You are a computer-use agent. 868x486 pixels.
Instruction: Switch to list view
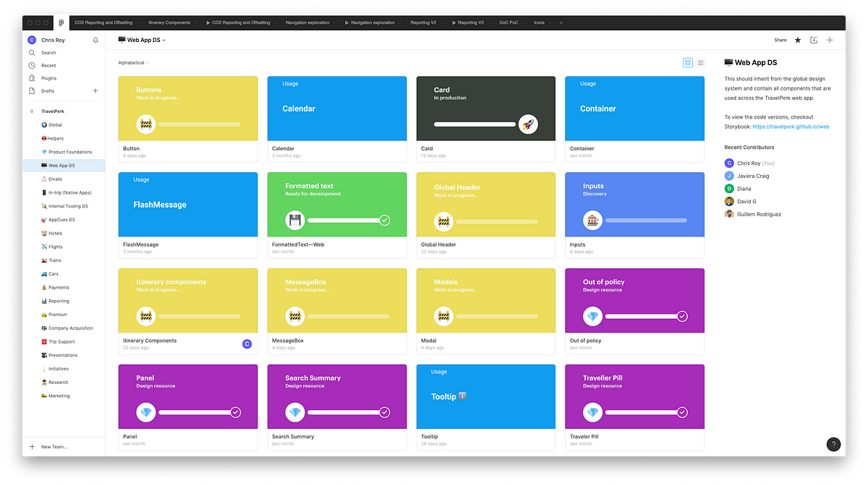(700, 63)
